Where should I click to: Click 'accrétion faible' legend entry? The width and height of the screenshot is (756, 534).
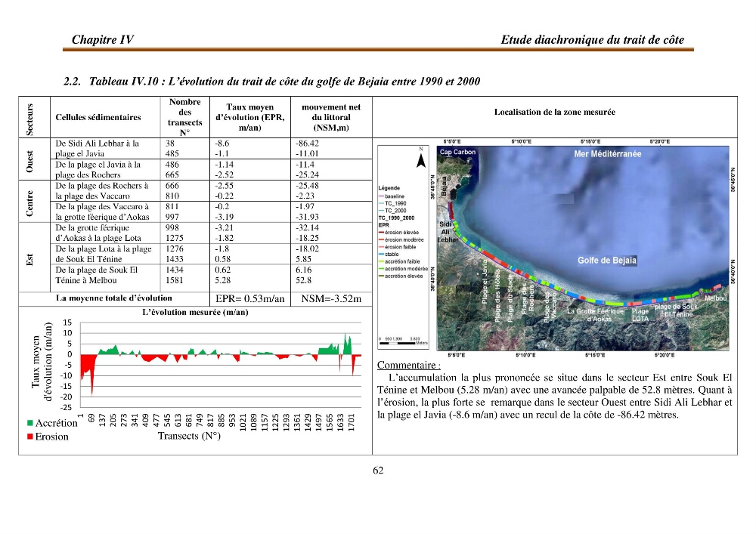coord(399,261)
